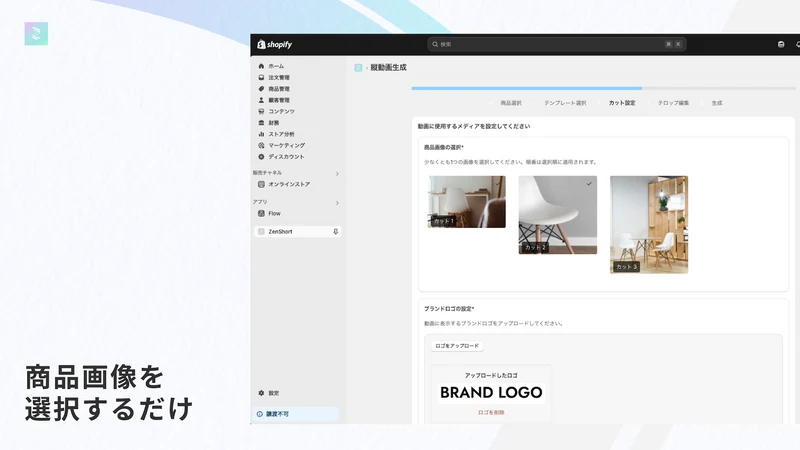The width and height of the screenshot is (800, 450).
Task: Click the 財務 finance icon
Action: pyautogui.click(x=261, y=122)
